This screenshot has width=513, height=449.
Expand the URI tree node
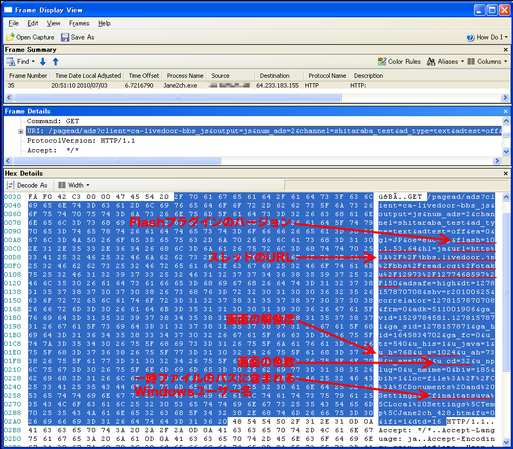tap(21, 131)
